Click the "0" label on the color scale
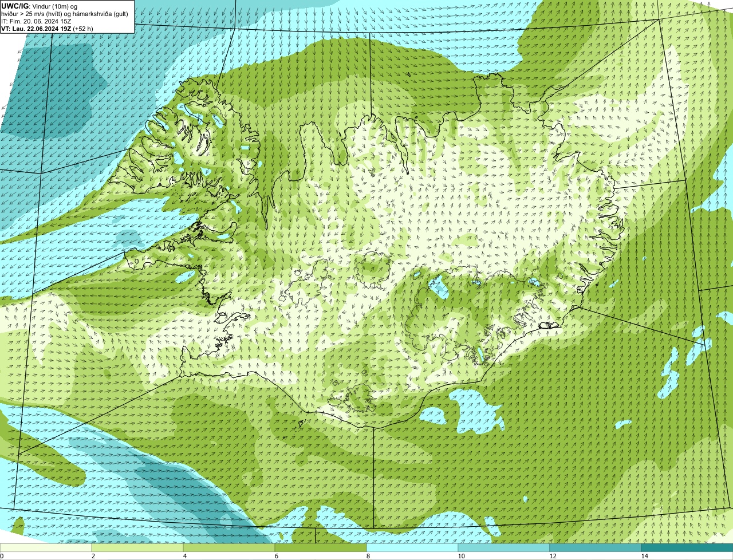Viewport: 733px width, 560px height. click(x=2, y=556)
